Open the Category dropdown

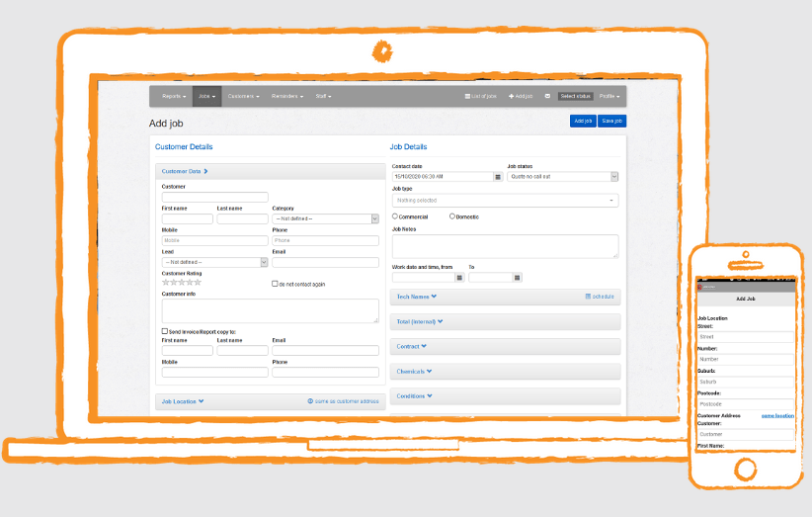tap(325, 218)
